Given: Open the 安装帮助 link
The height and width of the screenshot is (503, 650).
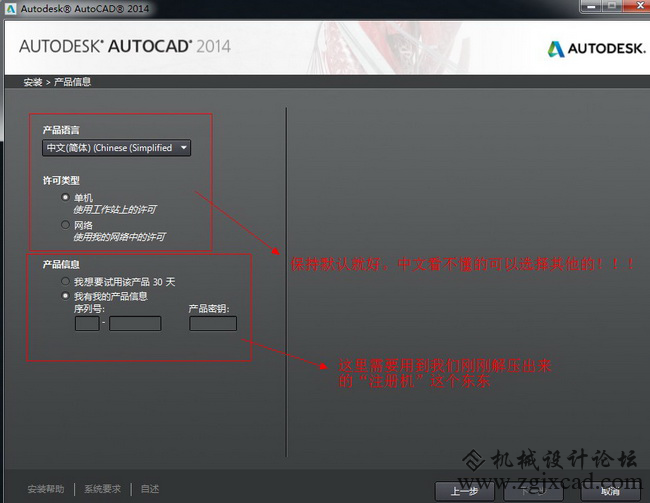Looking at the screenshot, I should click(46, 489).
